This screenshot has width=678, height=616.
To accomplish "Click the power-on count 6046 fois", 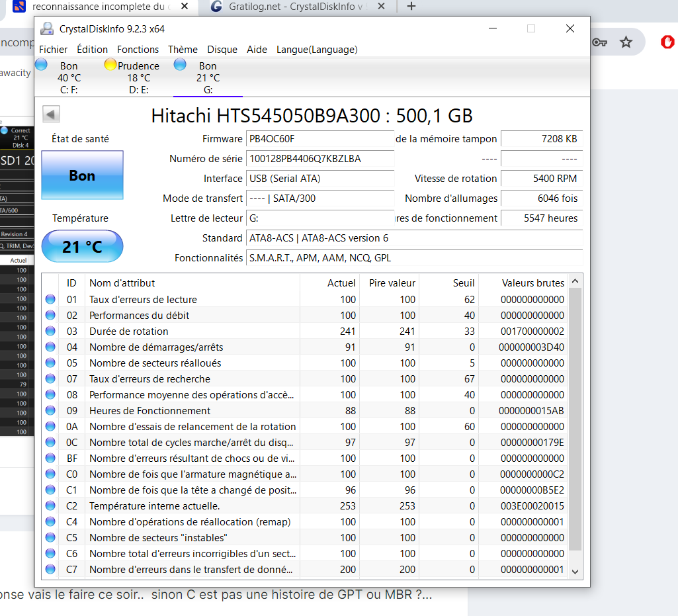I will coord(542,198).
